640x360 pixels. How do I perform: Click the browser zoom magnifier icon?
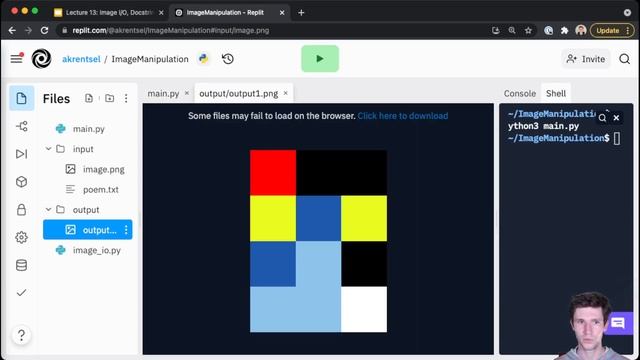pyautogui.click(x=512, y=31)
